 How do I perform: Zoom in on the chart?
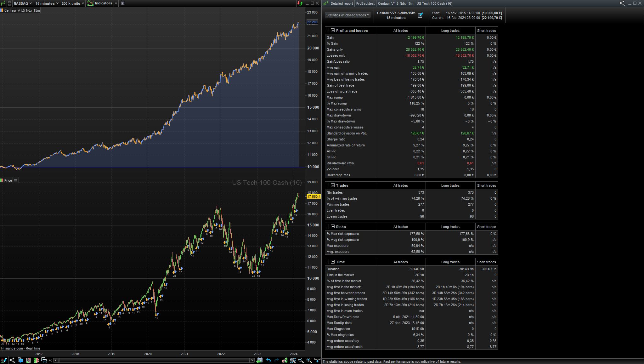click(x=309, y=360)
